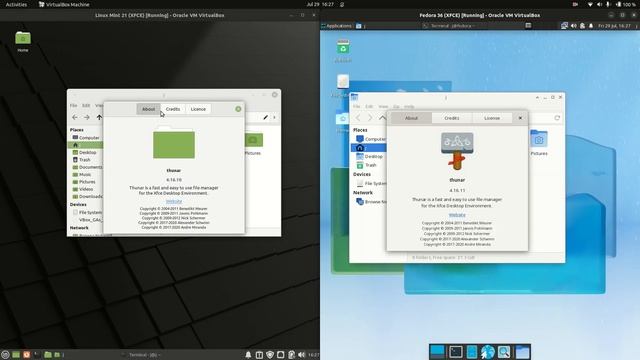The image size is (640, 360).
Task: Open Pictures folder in Fedora Thunar
Action: click(539, 143)
